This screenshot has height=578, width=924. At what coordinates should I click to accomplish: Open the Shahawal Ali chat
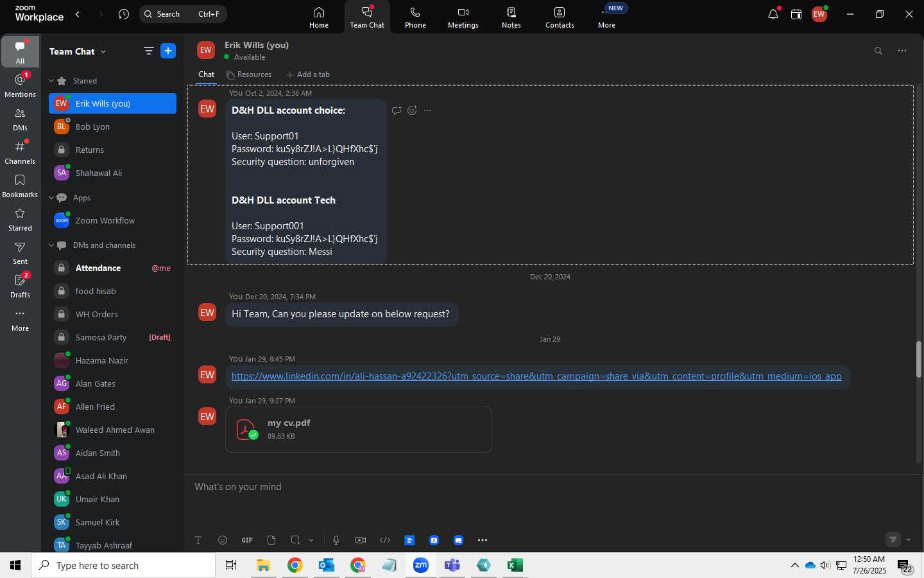coord(112,173)
